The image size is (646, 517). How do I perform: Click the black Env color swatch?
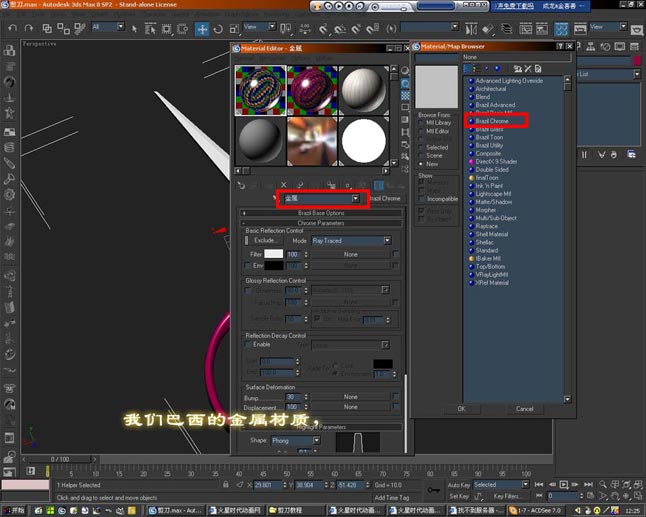pyautogui.click(x=274, y=266)
